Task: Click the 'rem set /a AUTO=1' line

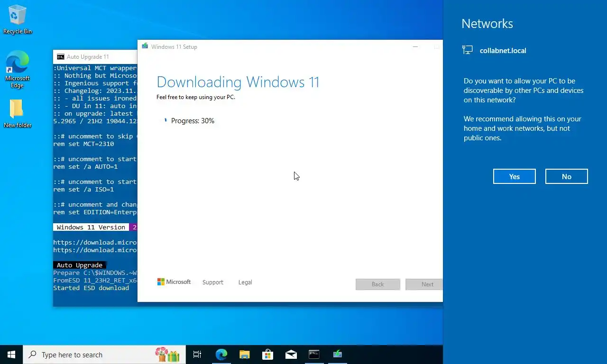Action: [x=85, y=166]
